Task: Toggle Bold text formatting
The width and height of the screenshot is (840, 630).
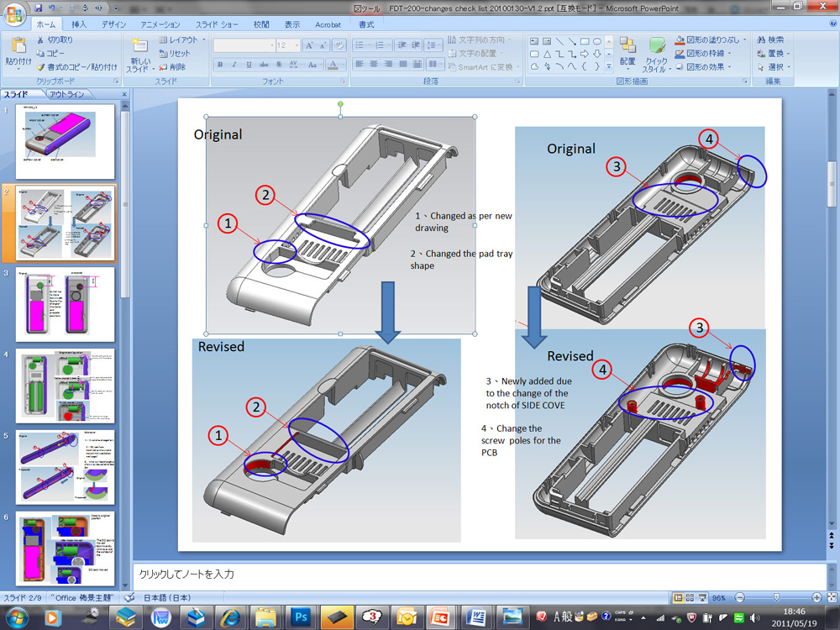Action: (x=221, y=65)
